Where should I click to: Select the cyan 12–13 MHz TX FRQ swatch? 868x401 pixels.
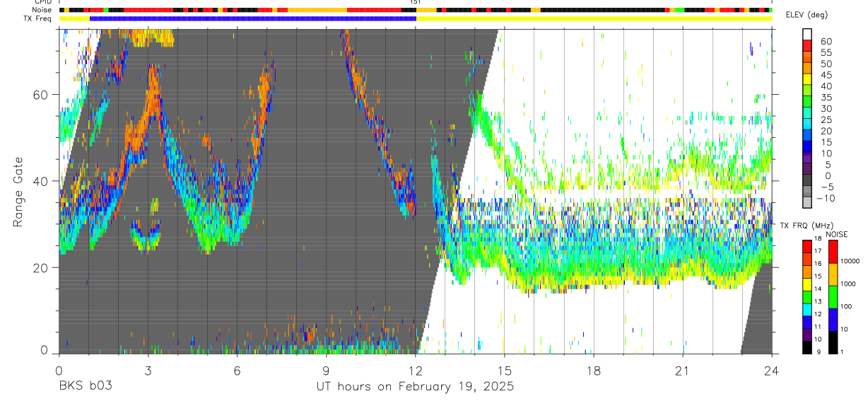807,309
